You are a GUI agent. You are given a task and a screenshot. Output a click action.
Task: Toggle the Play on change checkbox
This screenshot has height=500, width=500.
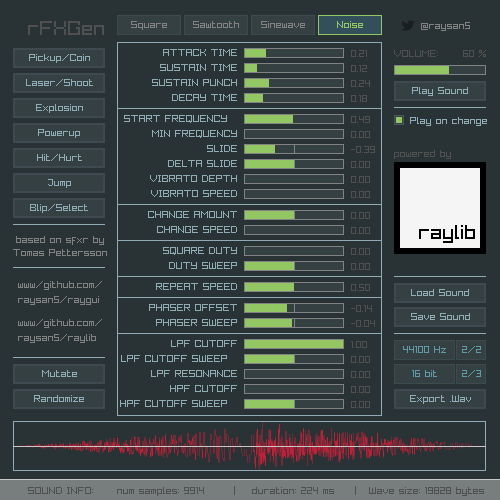click(399, 120)
